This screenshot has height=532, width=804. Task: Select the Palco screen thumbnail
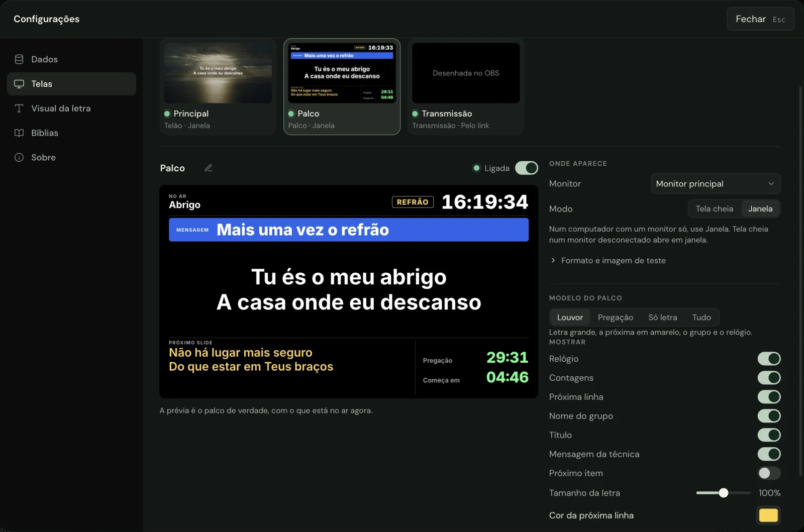342,86
